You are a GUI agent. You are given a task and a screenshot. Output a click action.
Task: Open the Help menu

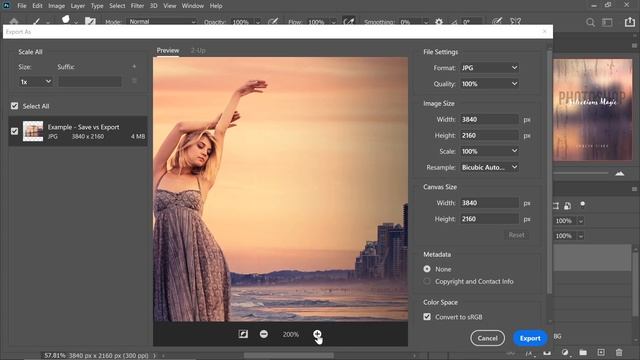click(216, 6)
